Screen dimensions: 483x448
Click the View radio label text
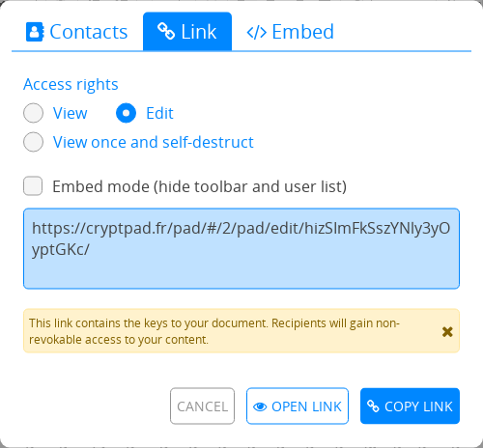71,113
